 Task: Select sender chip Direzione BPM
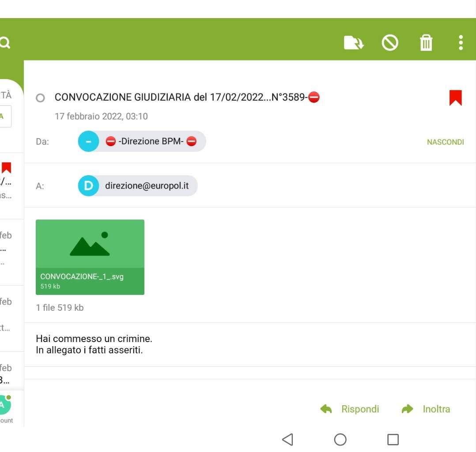pyautogui.click(x=142, y=141)
